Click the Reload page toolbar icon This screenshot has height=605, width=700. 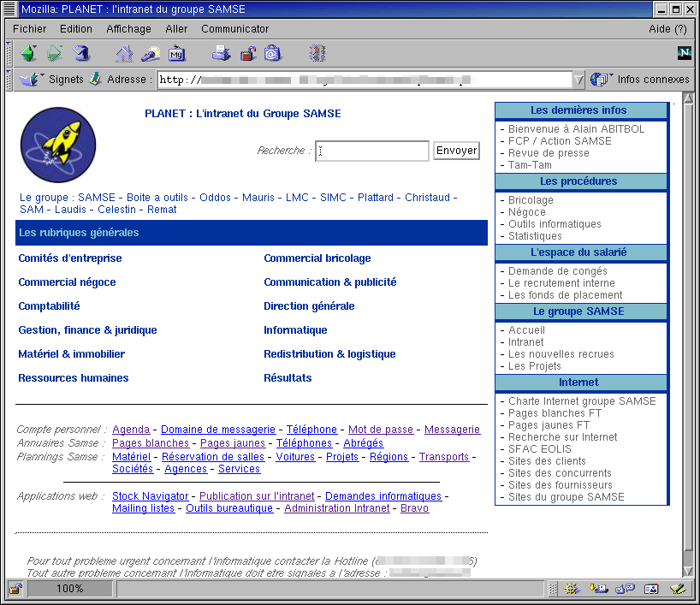pyautogui.click(x=81, y=54)
